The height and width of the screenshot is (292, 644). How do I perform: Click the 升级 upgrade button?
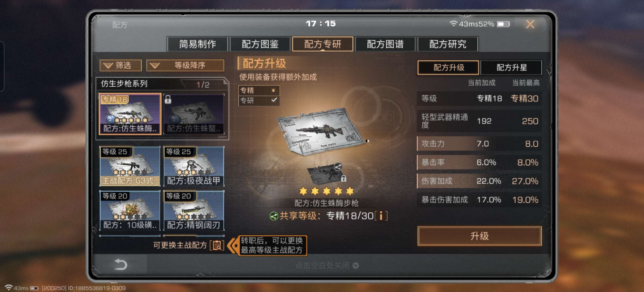click(479, 236)
